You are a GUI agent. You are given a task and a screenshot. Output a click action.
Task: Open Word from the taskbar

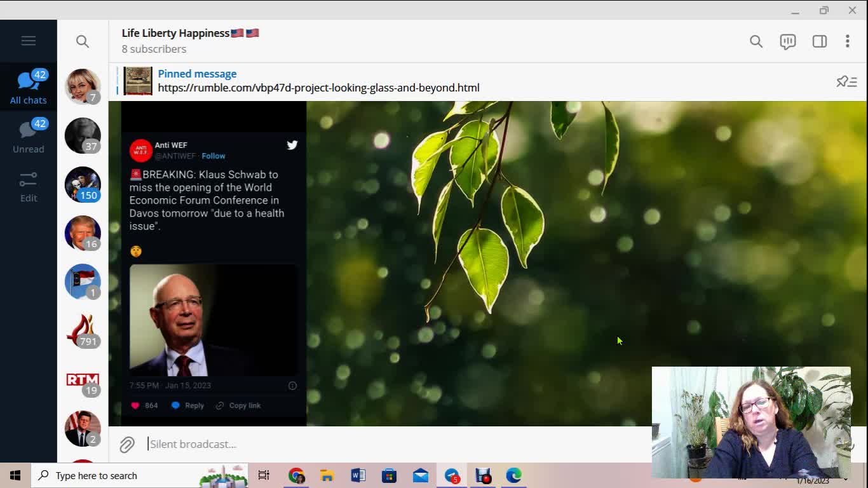coord(358,475)
